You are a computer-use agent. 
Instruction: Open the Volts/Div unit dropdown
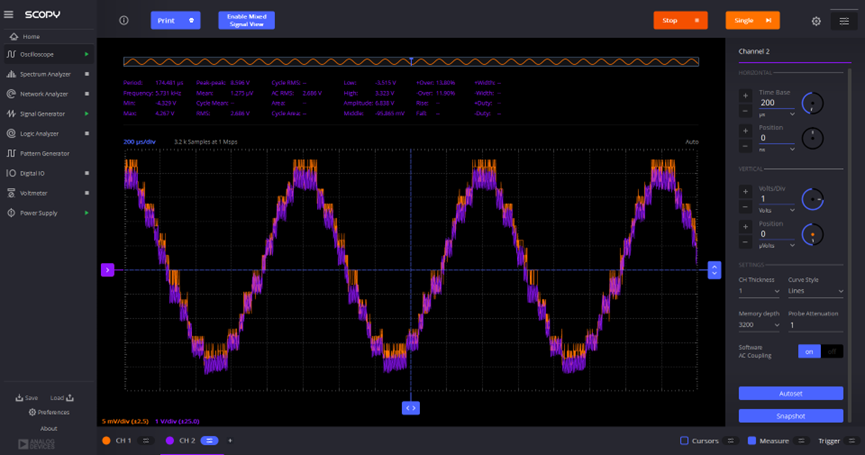coord(777,211)
